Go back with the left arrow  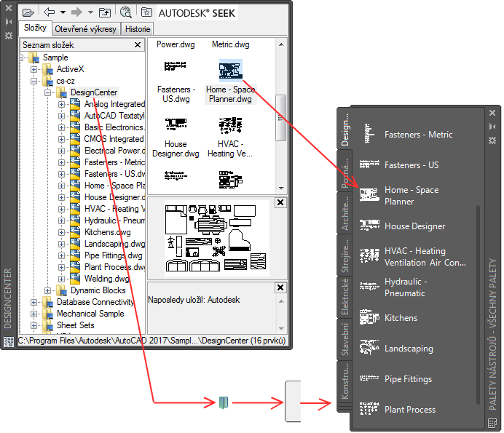click(50, 12)
